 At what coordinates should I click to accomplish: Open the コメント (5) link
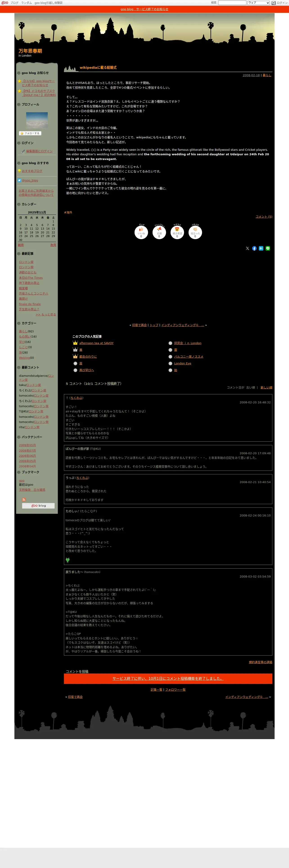point(264,217)
